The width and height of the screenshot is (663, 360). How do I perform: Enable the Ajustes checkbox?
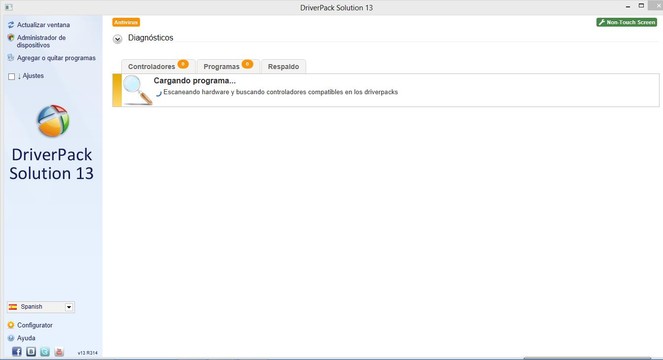coord(11,77)
